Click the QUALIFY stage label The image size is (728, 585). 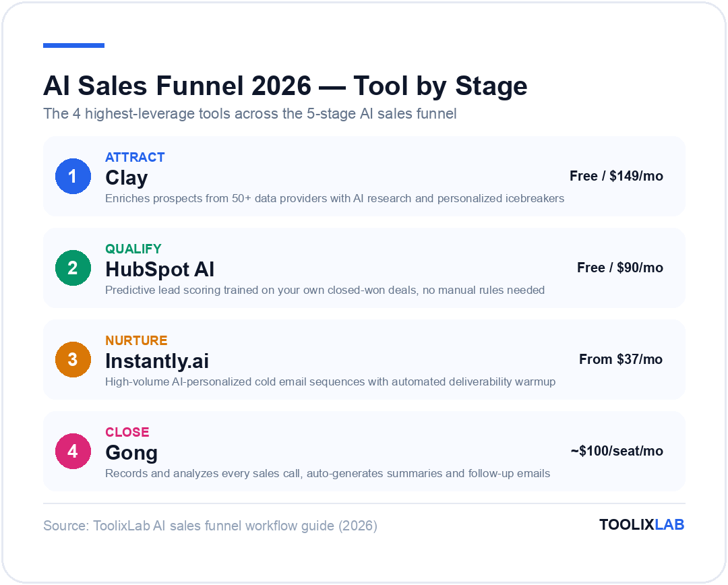133,249
